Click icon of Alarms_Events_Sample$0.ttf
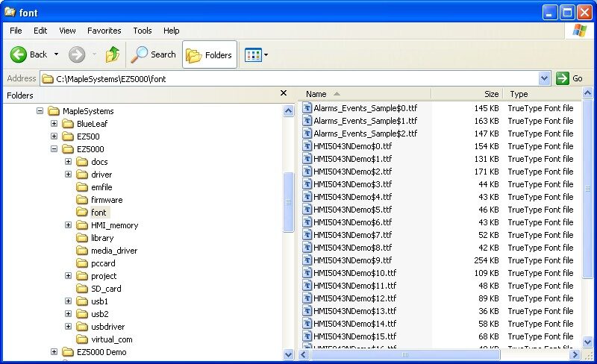 (x=307, y=107)
